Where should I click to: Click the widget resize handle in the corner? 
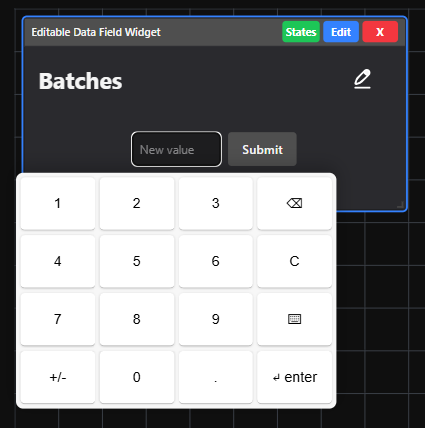(401, 205)
